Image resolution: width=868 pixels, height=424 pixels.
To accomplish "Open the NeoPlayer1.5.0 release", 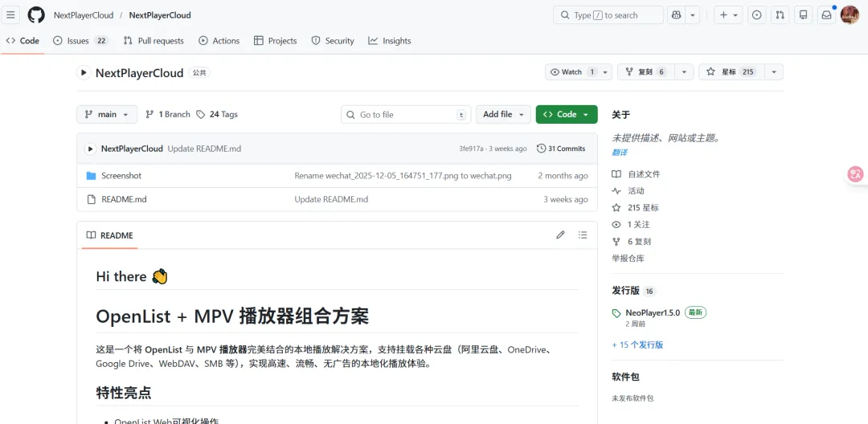I will pyautogui.click(x=653, y=312).
